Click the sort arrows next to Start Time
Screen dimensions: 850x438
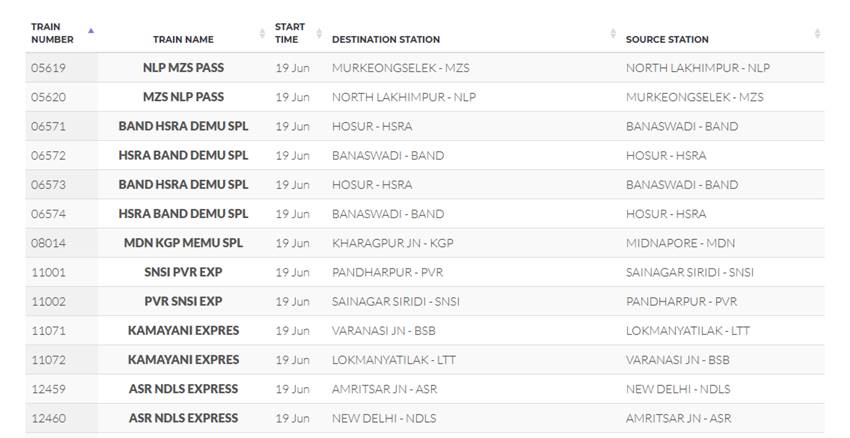pos(319,34)
